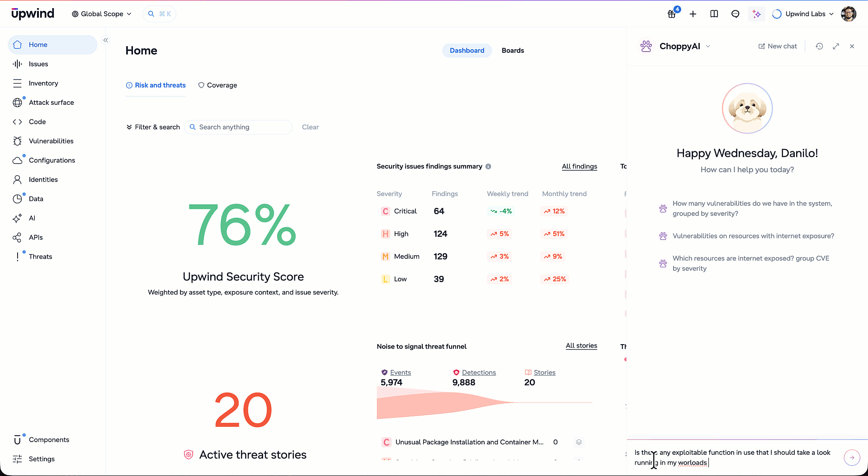Toggle Filter & search section
This screenshot has width=868, height=476.
point(153,127)
